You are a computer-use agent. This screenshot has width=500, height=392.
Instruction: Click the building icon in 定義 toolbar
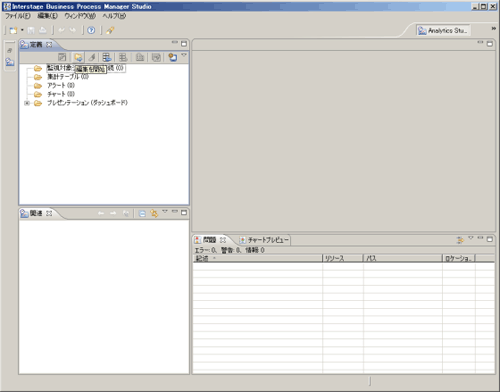coord(140,57)
